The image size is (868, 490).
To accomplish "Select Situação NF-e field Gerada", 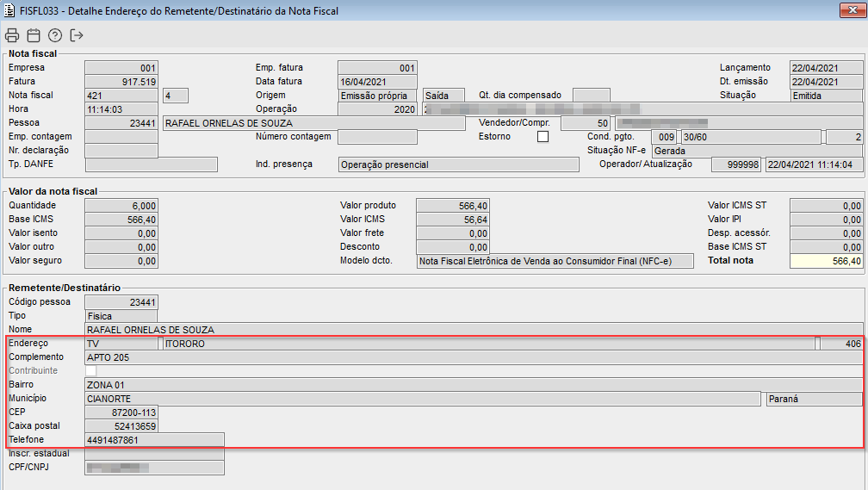I will point(757,151).
